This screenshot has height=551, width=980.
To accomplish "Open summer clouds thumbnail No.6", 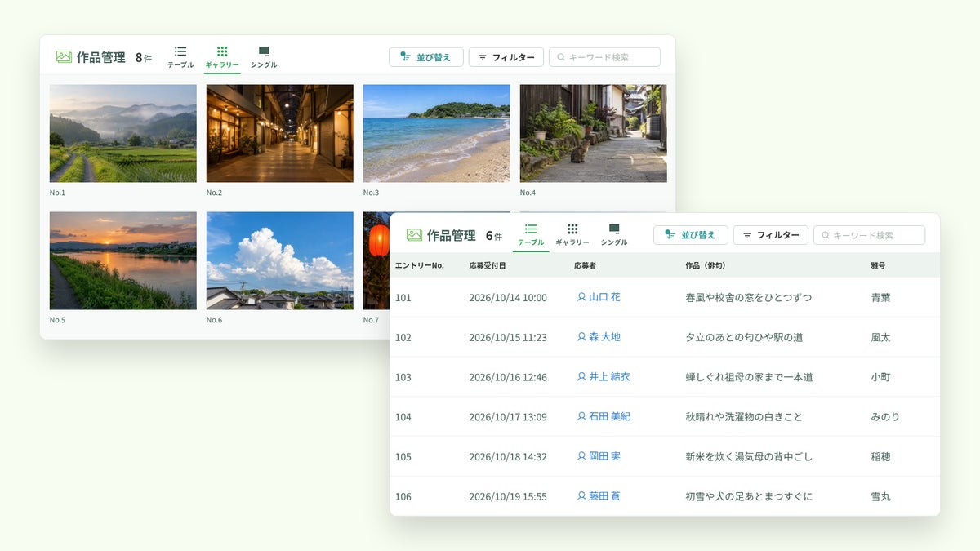I will pos(280,260).
